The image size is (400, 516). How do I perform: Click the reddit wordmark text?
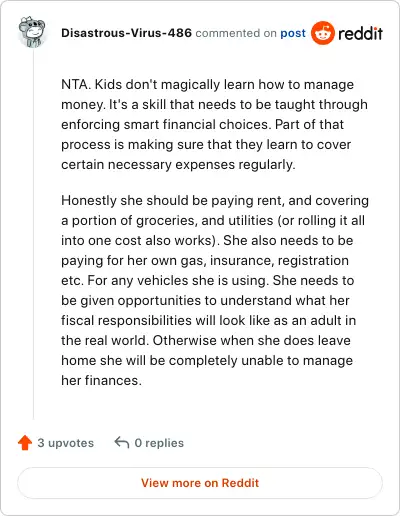click(360, 33)
